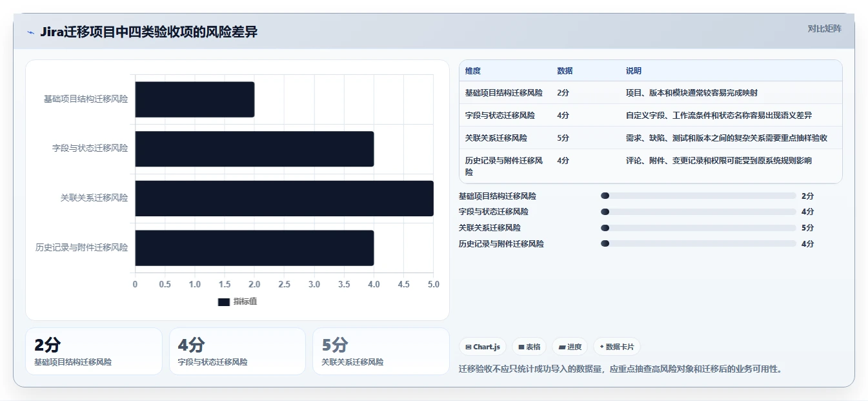The width and height of the screenshot is (868, 401).
Task: Click the 指标值 legend label
Action: (x=245, y=302)
